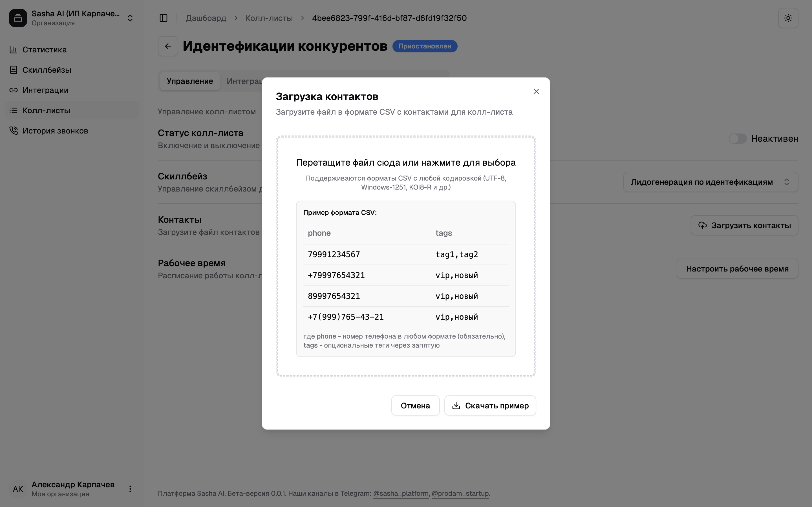Open the @sasha_platform Telegram link
This screenshot has width=812, height=507.
(401, 493)
